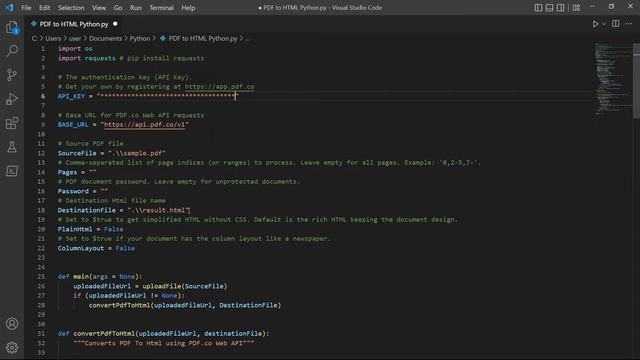Click the main function name on line 25
This screenshot has width=640, height=360.
coord(81,276)
